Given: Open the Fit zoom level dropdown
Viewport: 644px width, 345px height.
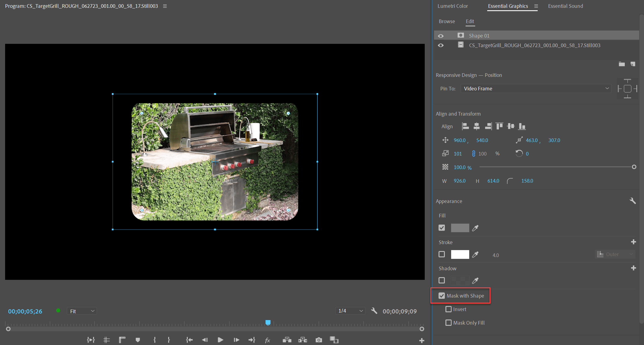Looking at the screenshot, I should pos(82,311).
